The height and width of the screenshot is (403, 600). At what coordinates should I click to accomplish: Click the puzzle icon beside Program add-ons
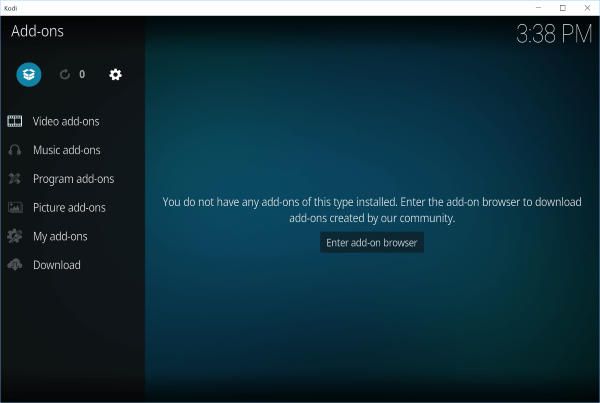(x=15, y=179)
